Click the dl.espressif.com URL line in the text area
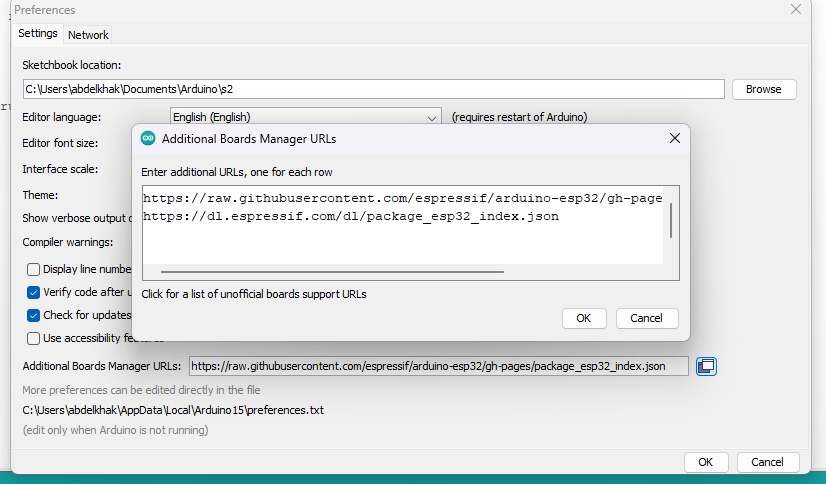 (x=351, y=216)
